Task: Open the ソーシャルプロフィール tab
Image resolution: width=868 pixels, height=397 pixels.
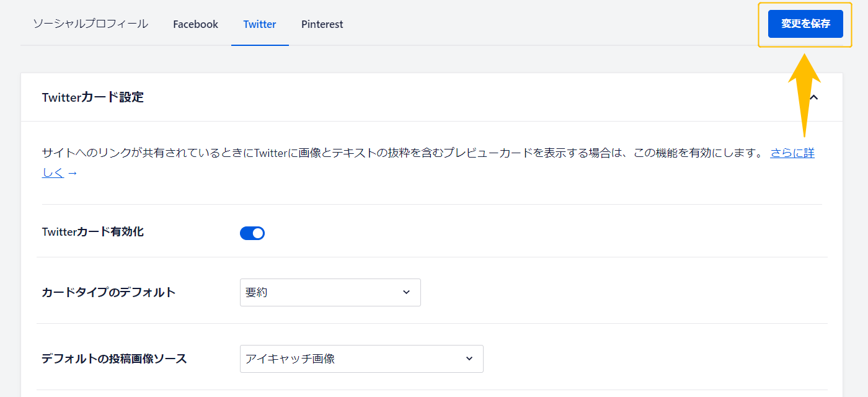Action: [x=91, y=24]
